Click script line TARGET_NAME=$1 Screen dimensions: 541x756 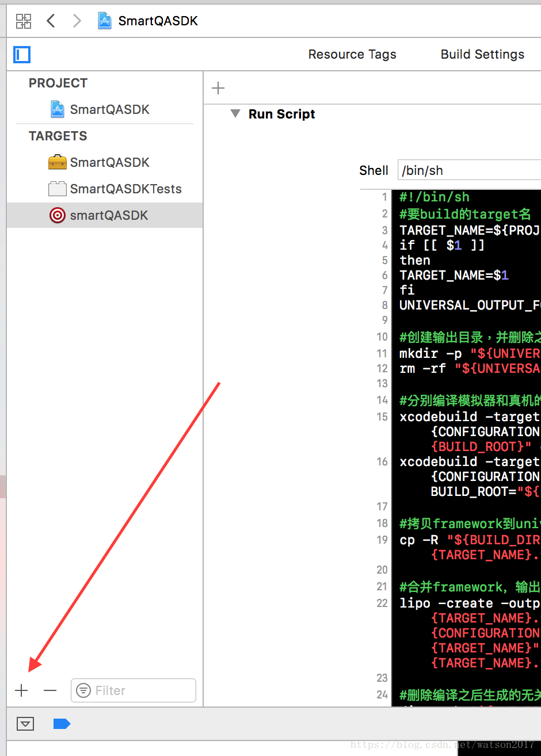coord(454,275)
